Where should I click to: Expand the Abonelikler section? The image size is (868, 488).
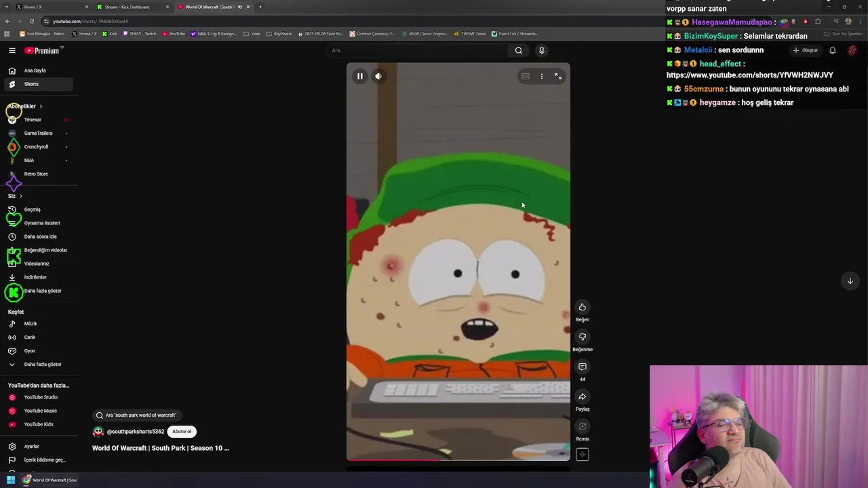point(26,106)
